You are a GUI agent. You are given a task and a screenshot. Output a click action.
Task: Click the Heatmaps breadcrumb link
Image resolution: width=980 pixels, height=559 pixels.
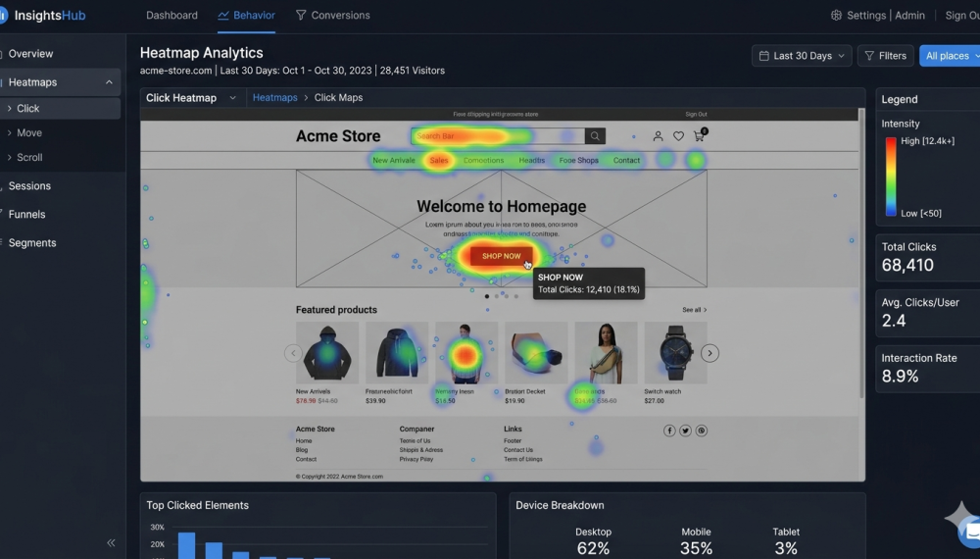[275, 97]
